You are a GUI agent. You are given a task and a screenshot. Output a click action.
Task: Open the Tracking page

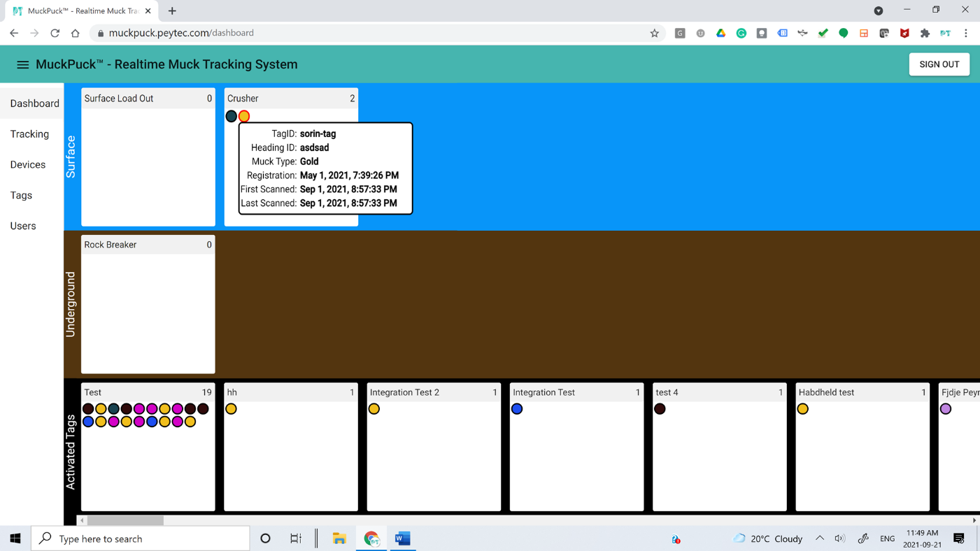point(29,134)
